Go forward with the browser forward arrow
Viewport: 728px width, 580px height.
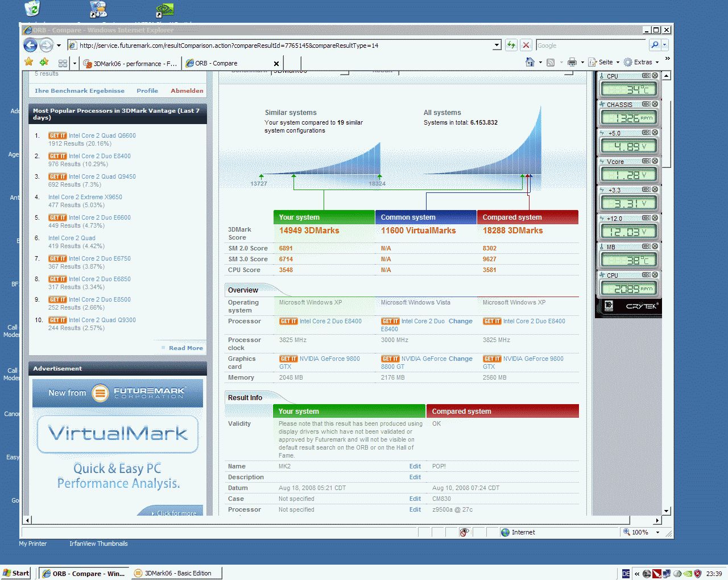(47, 46)
